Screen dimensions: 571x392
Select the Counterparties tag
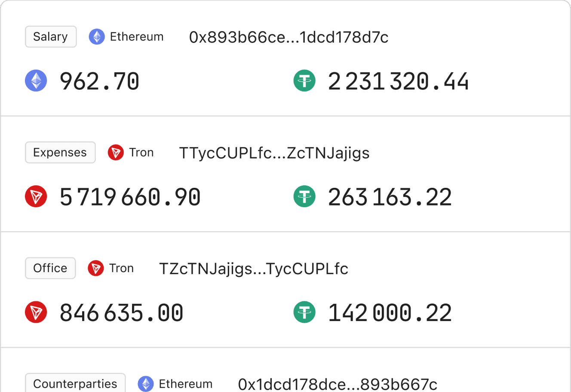coord(75,383)
